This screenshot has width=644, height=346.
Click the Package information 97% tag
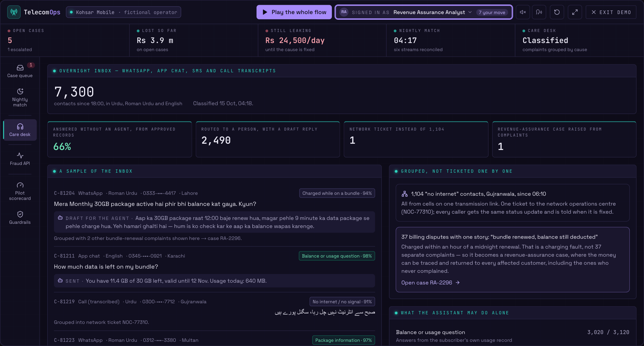point(344,340)
